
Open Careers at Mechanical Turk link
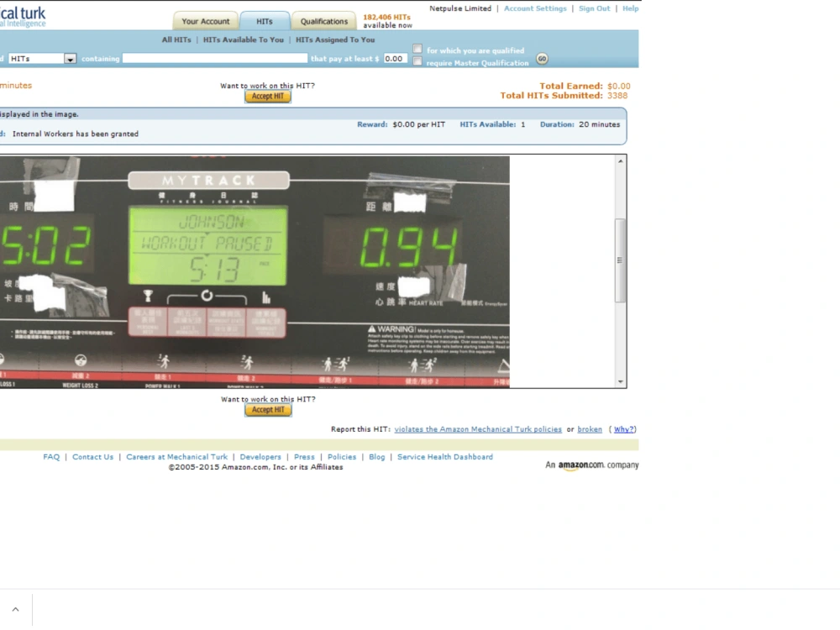176,457
